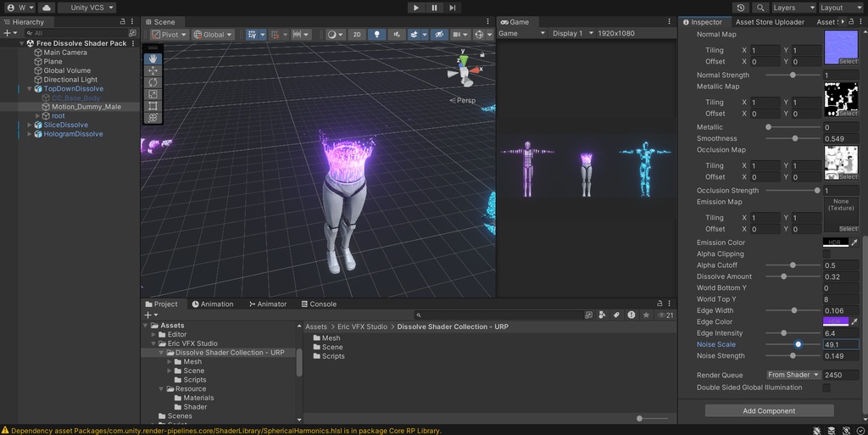Image resolution: width=868 pixels, height=435 pixels.
Task: Open the Unity VCS dropdown
Action: [87, 8]
